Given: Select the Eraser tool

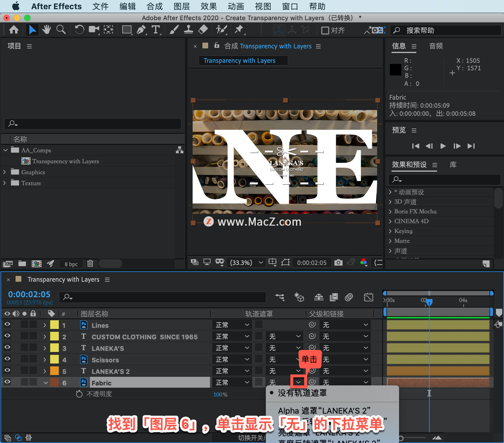Looking at the screenshot, I should pyautogui.click(x=203, y=30).
